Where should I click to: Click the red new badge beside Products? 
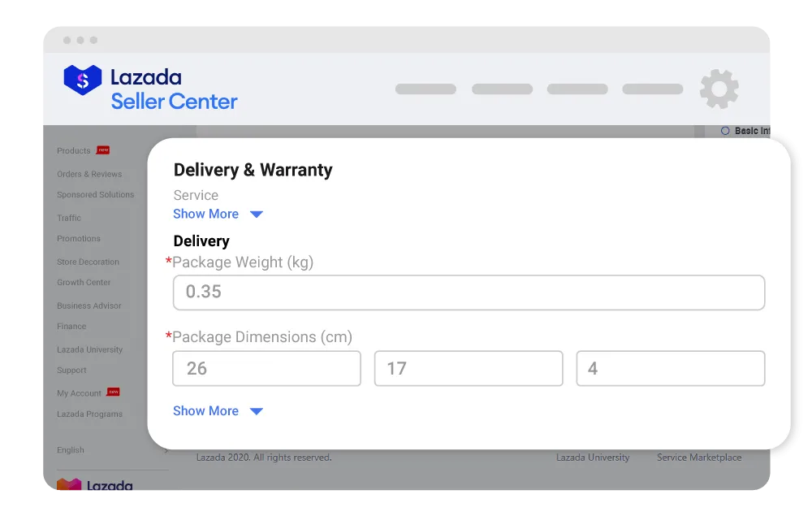(103, 150)
